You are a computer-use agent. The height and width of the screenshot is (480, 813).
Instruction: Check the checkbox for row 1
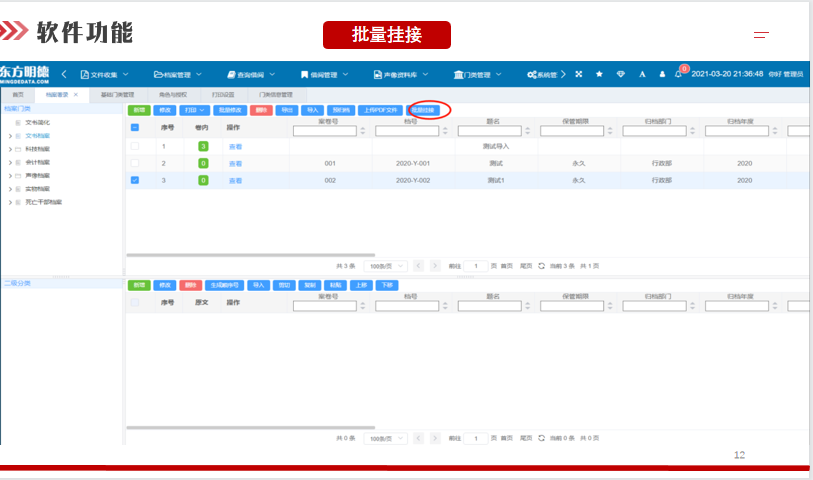click(x=135, y=146)
